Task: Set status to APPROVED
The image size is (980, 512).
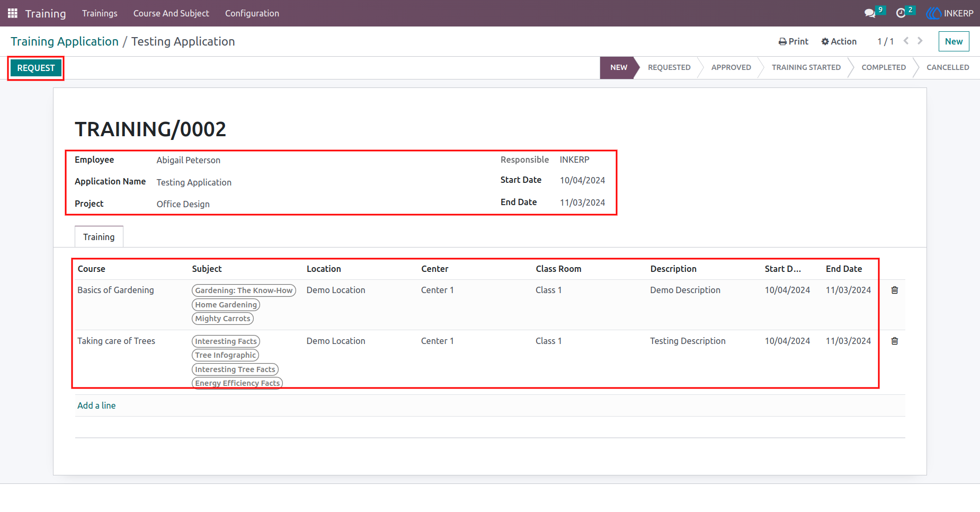Action: pyautogui.click(x=731, y=67)
